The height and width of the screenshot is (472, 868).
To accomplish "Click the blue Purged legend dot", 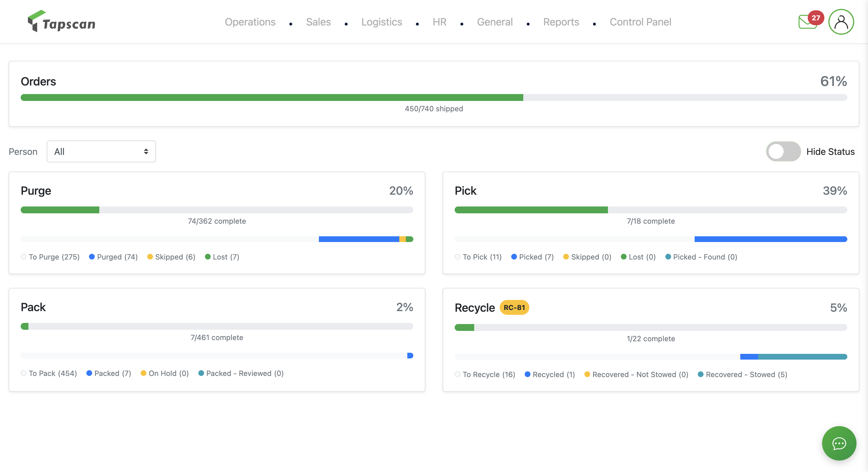I will (92, 257).
